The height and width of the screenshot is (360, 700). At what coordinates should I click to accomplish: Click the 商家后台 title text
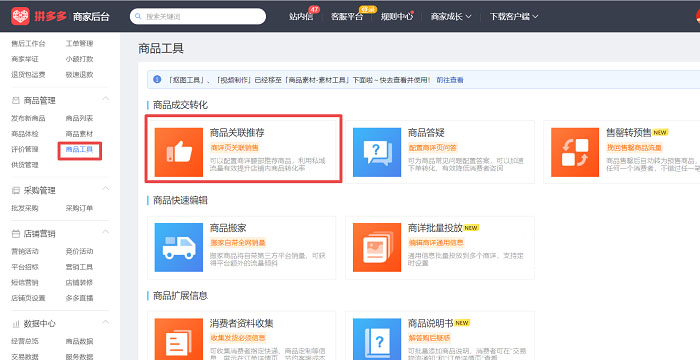[91, 17]
